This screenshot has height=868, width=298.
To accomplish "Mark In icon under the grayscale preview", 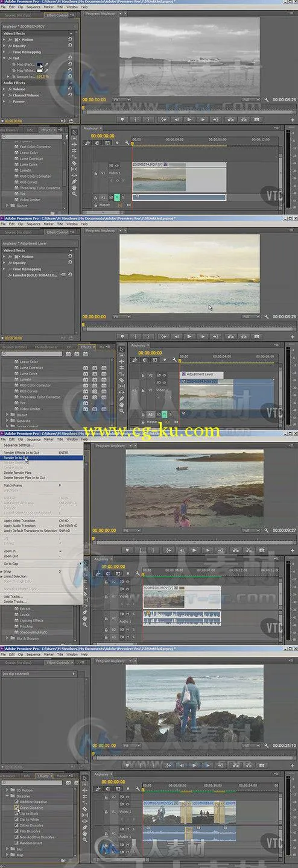I will click(136, 119).
